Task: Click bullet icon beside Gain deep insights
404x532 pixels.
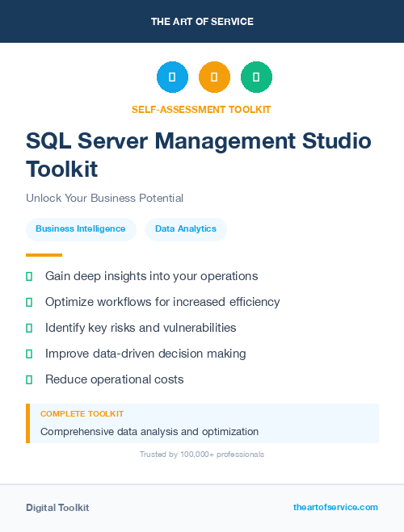Action: pos(29,277)
